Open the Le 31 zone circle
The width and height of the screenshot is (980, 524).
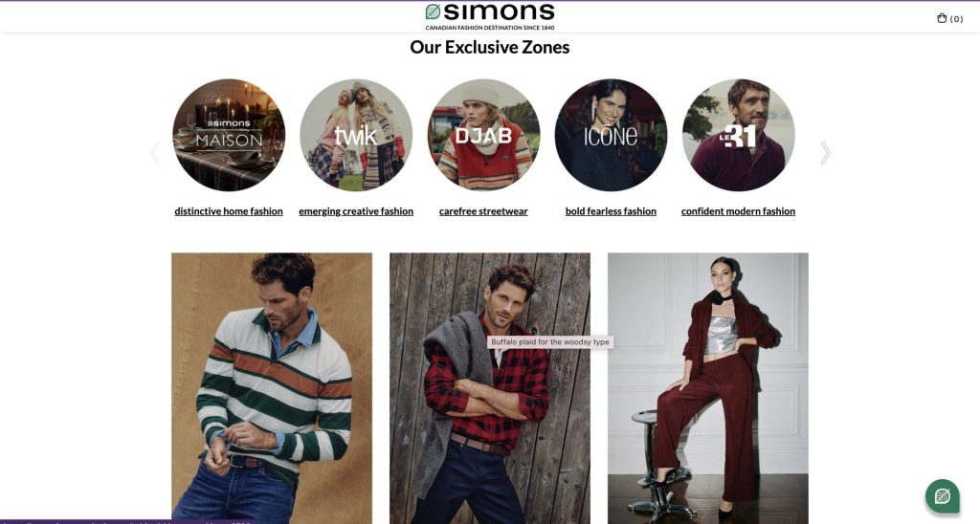(739, 135)
